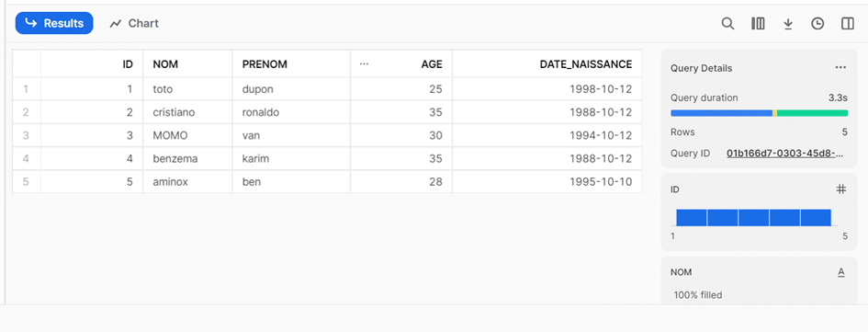Click the text-type icon on NOM card
Screen dimensions: 868x332
click(841, 271)
